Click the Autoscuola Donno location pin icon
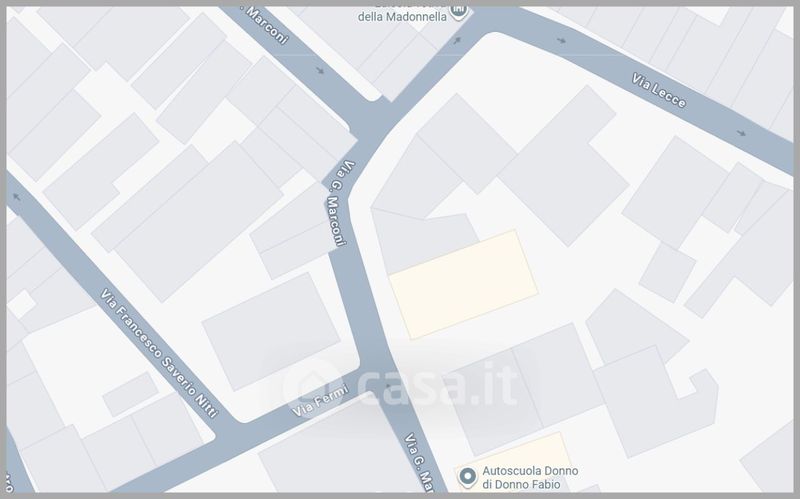This screenshot has width=800, height=499. click(467, 477)
